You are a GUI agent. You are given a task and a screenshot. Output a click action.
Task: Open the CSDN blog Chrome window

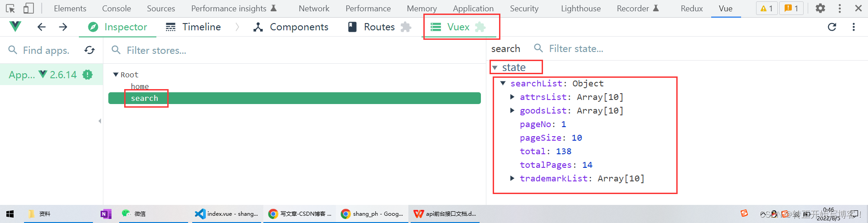tap(300, 214)
